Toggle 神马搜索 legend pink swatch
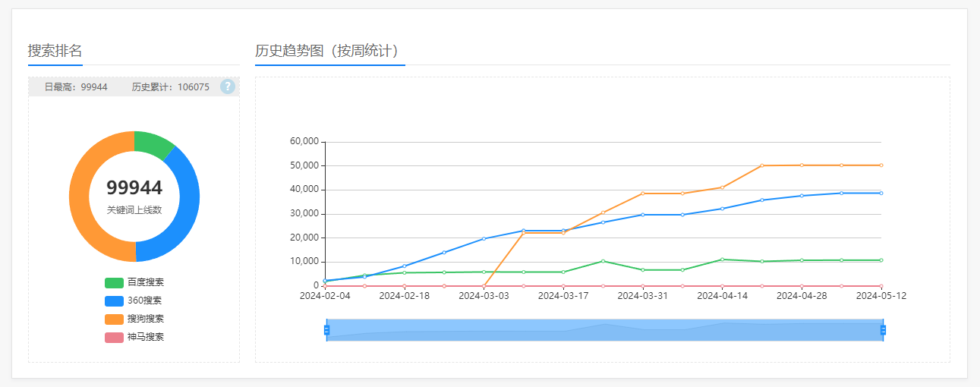Screen dimensions: 980x387 [114, 337]
